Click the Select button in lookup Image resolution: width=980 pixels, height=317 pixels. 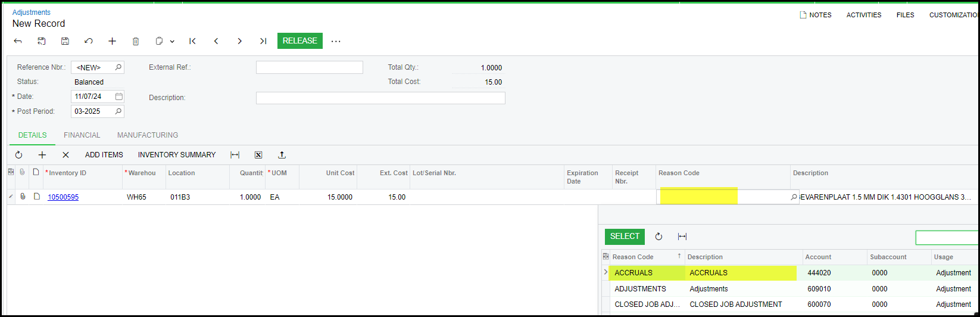pyautogui.click(x=625, y=237)
